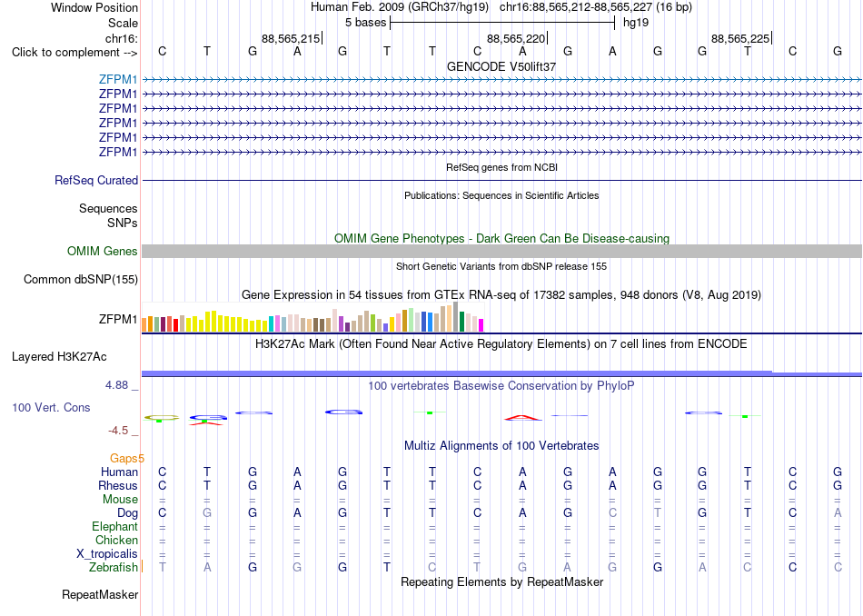Click the cyan bar in GTEx expression chart
Image resolution: width=863 pixels, height=616 pixels.
271,323
